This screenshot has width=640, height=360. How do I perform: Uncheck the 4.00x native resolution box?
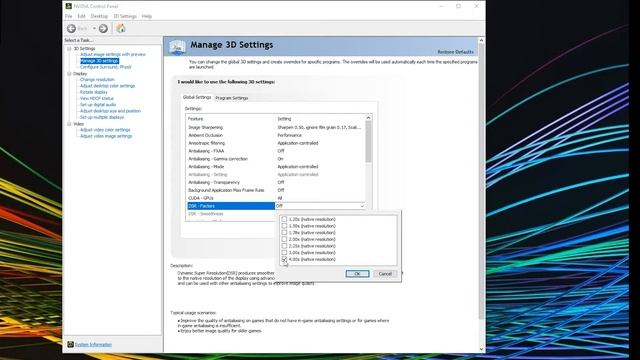(x=284, y=259)
